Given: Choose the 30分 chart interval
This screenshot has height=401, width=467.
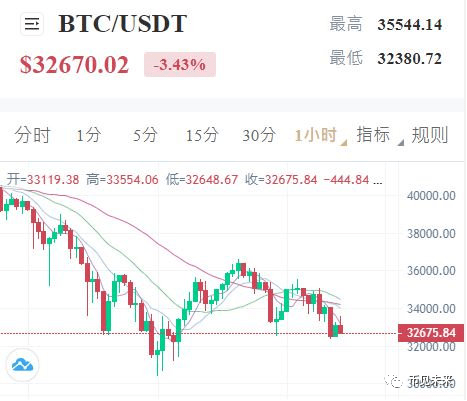Looking at the screenshot, I should [x=259, y=135].
